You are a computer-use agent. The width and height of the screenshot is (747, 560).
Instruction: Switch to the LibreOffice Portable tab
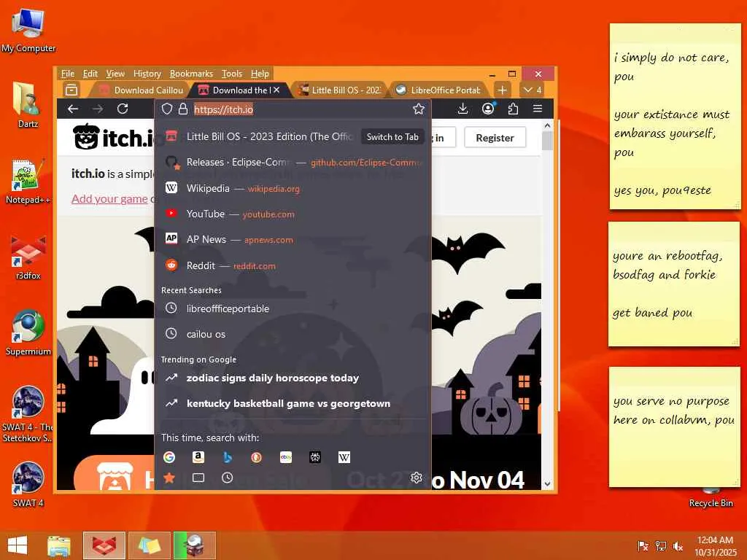(438, 90)
